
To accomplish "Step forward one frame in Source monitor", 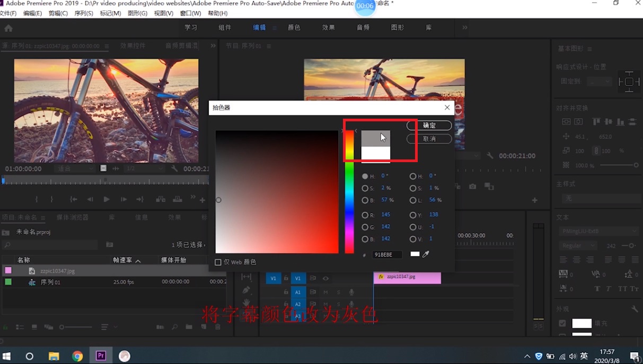I will [x=124, y=199].
